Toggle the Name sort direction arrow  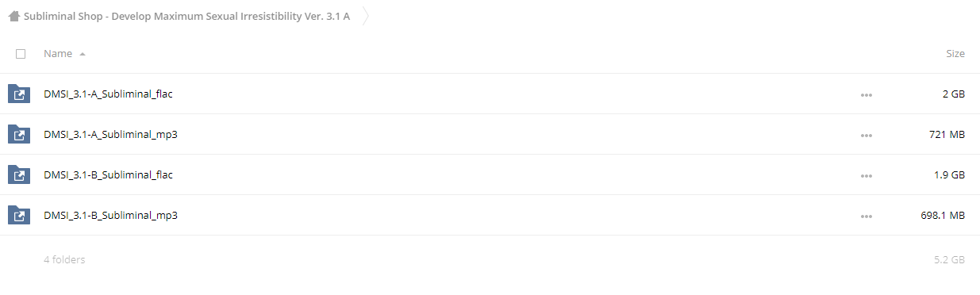(83, 54)
